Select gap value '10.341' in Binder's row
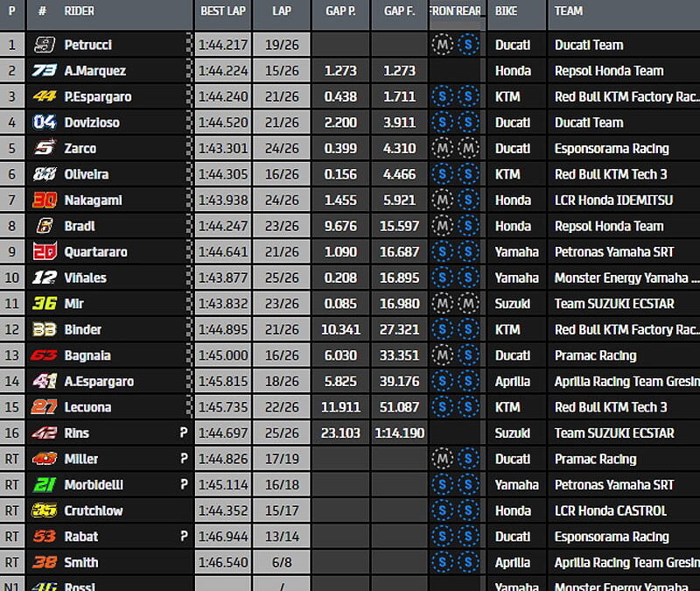This screenshot has height=591, width=700. point(340,330)
